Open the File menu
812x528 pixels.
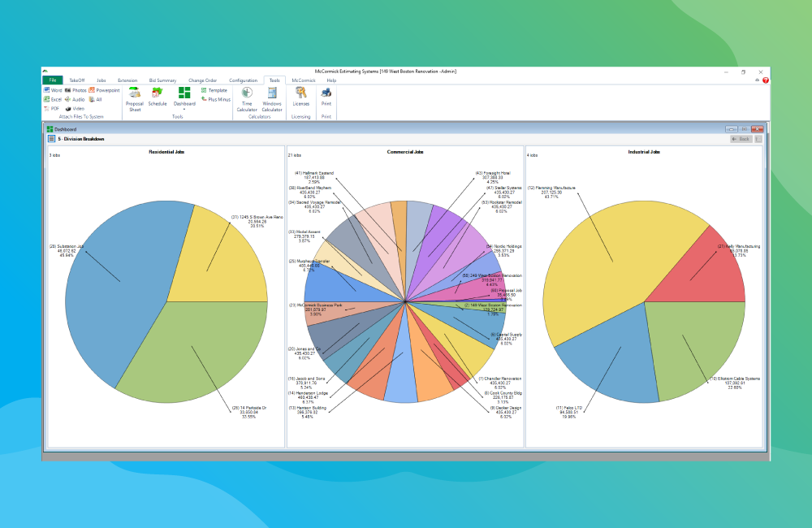click(x=52, y=80)
